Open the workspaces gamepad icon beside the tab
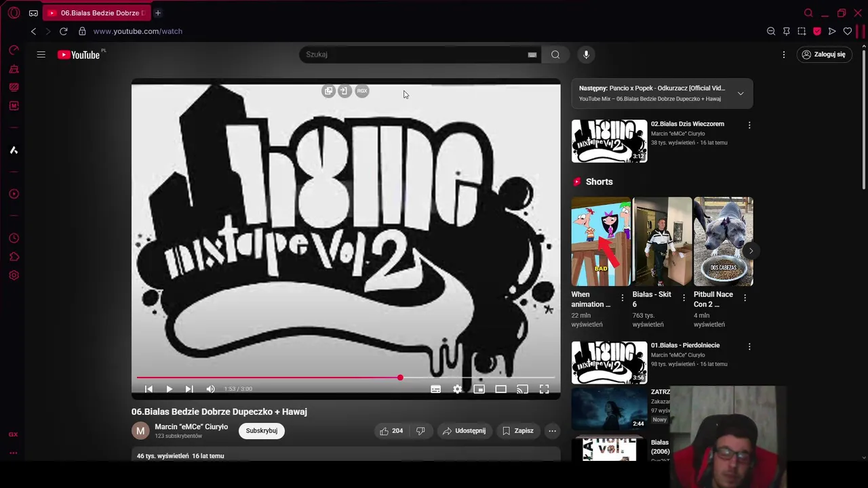The height and width of the screenshot is (488, 868). click(33, 13)
